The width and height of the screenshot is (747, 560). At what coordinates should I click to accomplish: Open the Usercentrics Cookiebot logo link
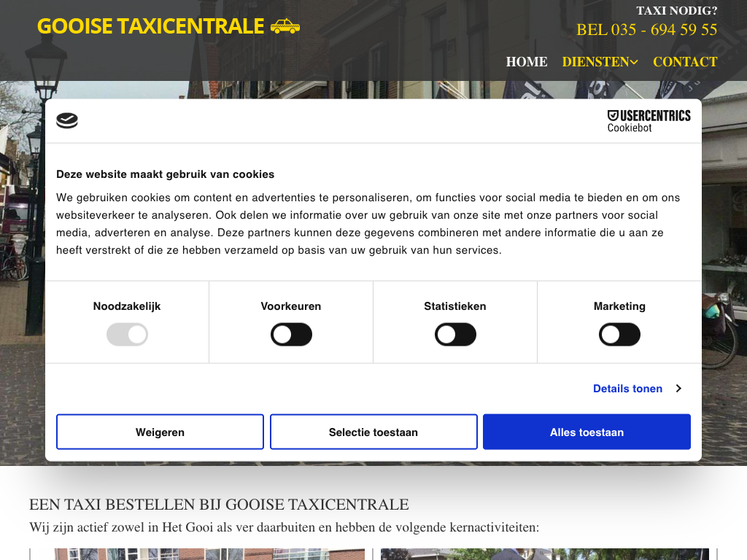point(649,121)
